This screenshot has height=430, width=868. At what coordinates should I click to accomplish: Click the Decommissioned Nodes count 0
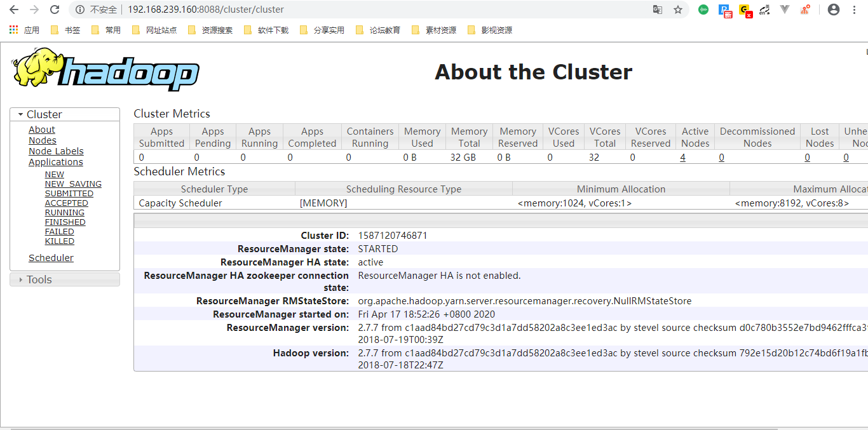[721, 158]
